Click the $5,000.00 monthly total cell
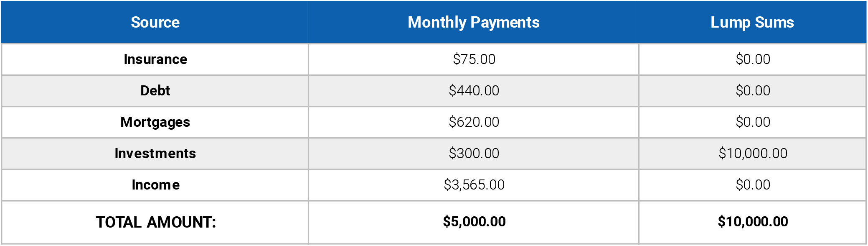The width and height of the screenshot is (868, 246). pos(474,222)
